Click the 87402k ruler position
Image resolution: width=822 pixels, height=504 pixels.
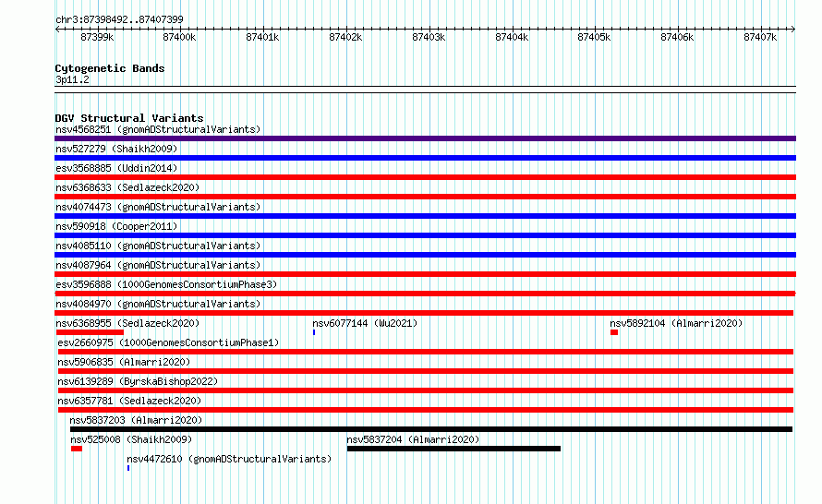click(x=345, y=37)
